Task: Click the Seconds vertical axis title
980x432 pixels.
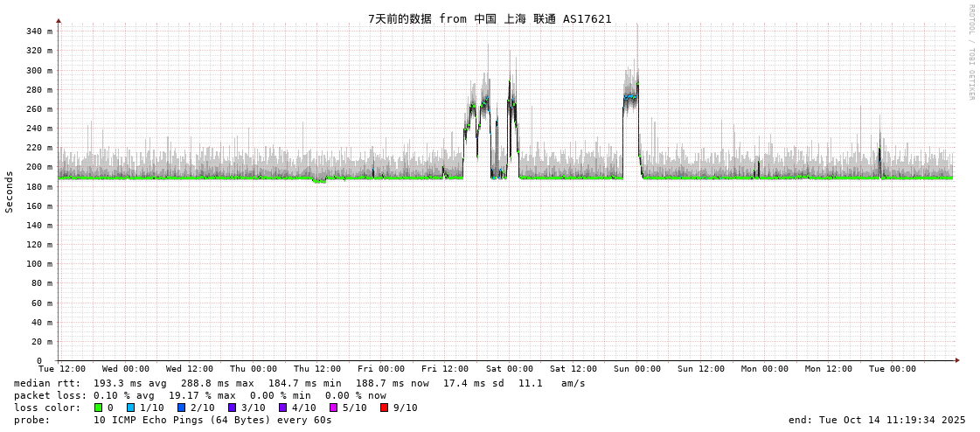Action: click(x=10, y=192)
